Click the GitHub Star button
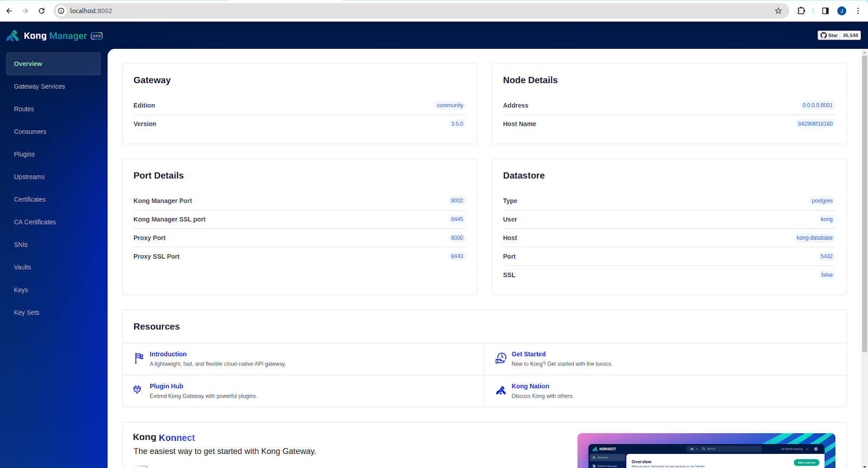 (x=829, y=35)
